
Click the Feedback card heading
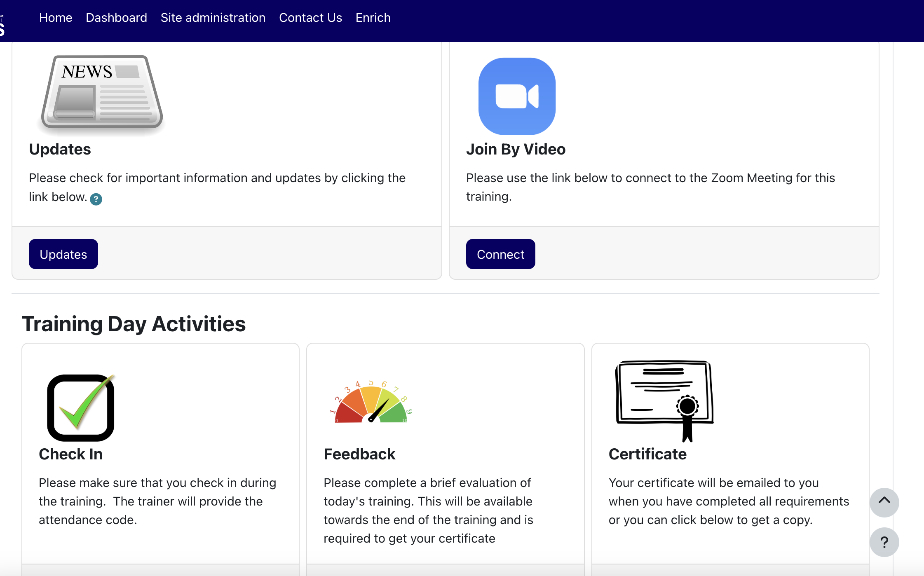359,454
